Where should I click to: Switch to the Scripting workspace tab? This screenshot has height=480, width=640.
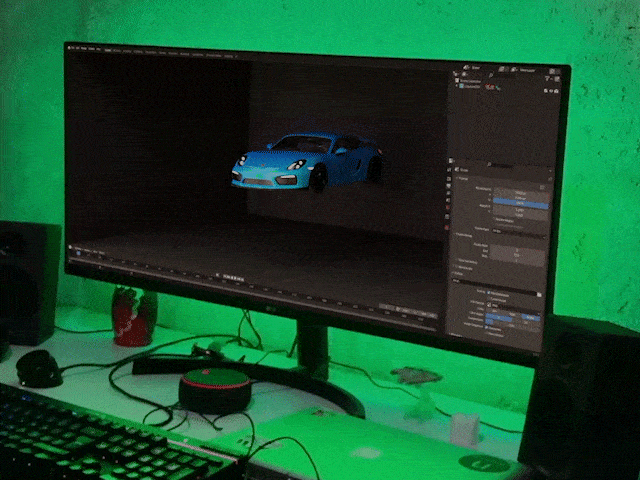229,56
